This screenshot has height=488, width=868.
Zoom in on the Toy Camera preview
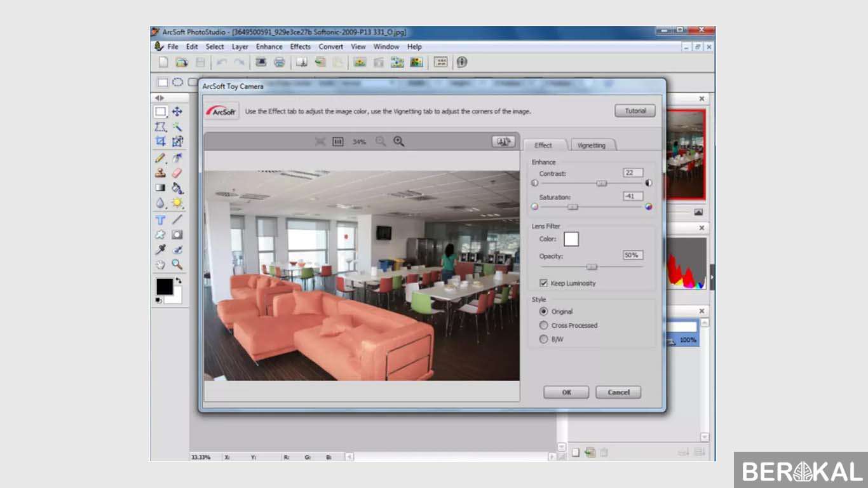click(x=399, y=142)
